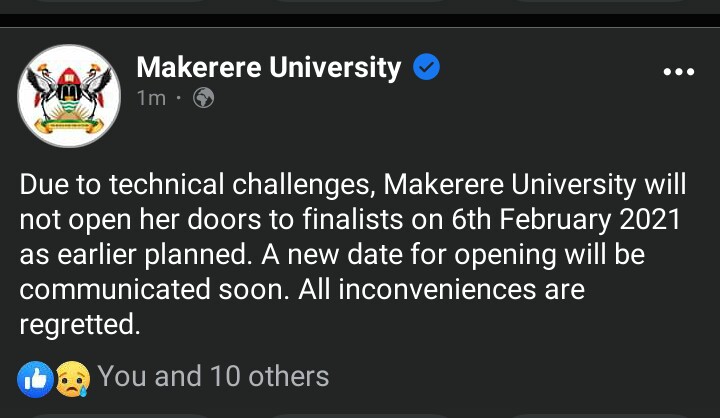
Task: Click the 1m post timestamp
Action: pyautogui.click(x=151, y=98)
